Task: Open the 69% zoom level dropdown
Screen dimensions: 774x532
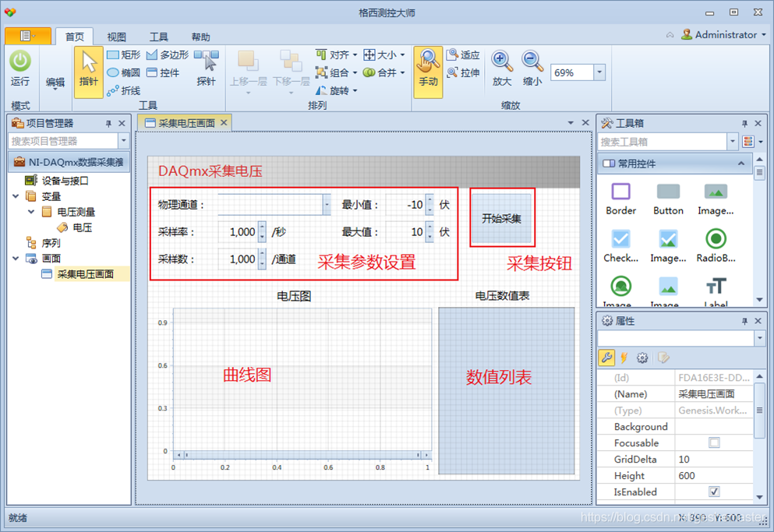Action: [x=599, y=72]
